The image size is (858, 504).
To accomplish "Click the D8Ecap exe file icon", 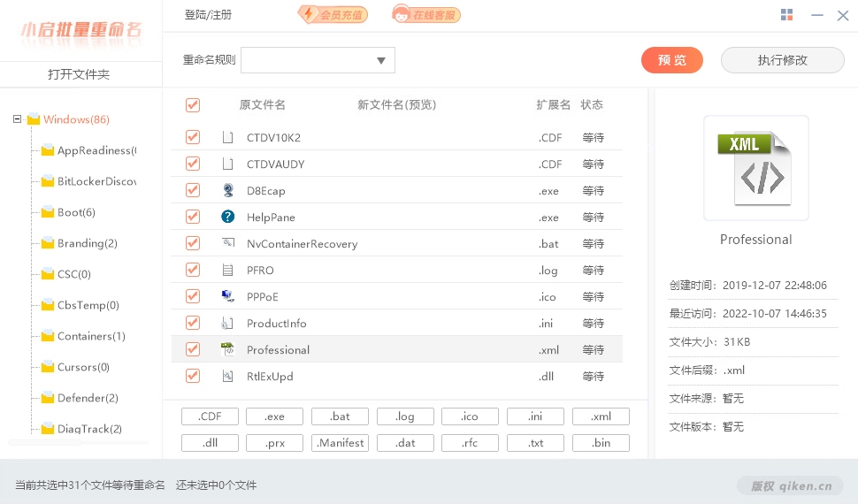I will pyautogui.click(x=228, y=190).
